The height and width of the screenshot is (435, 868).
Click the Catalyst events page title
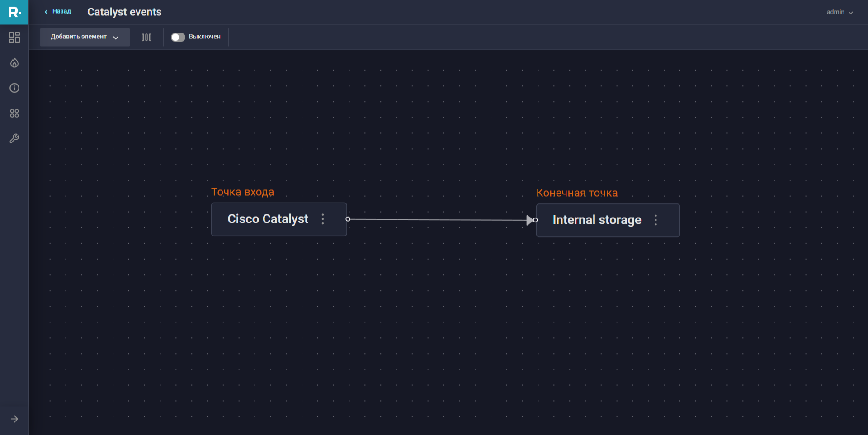pyautogui.click(x=124, y=12)
